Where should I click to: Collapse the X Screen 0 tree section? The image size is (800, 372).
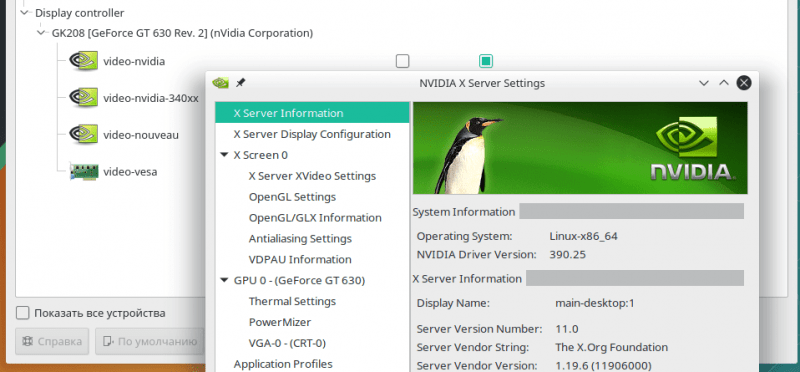coord(224,155)
